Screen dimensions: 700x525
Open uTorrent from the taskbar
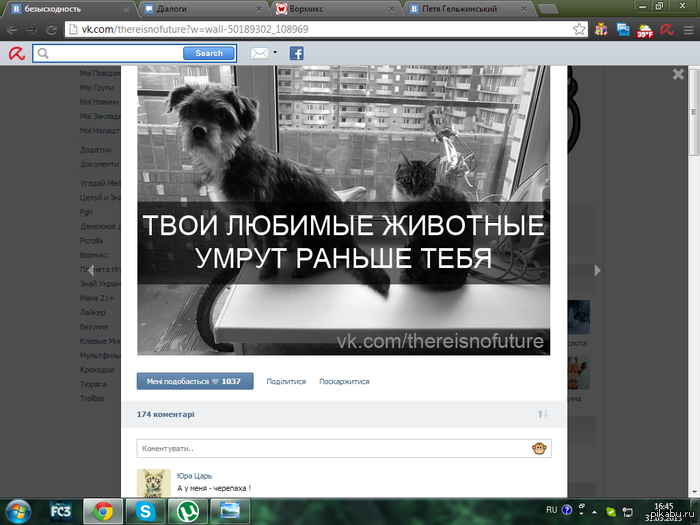coord(188,512)
